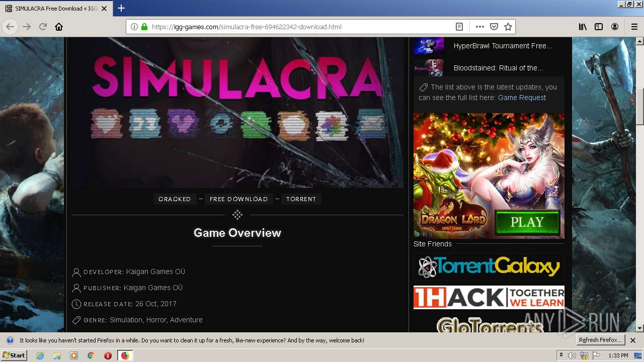644x362 pixels.
Task: Open the Firefox account menu
Action: tap(615, 27)
